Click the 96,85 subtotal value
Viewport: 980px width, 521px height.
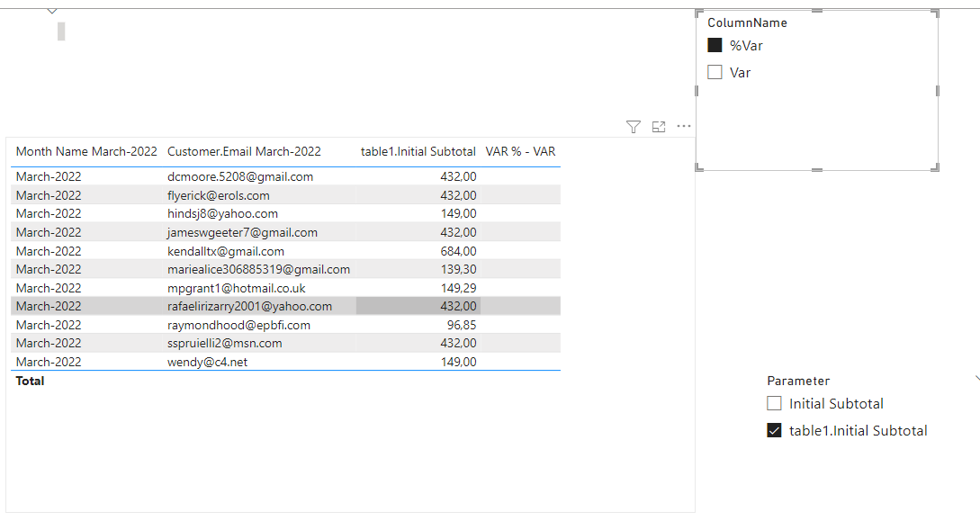tap(462, 325)
